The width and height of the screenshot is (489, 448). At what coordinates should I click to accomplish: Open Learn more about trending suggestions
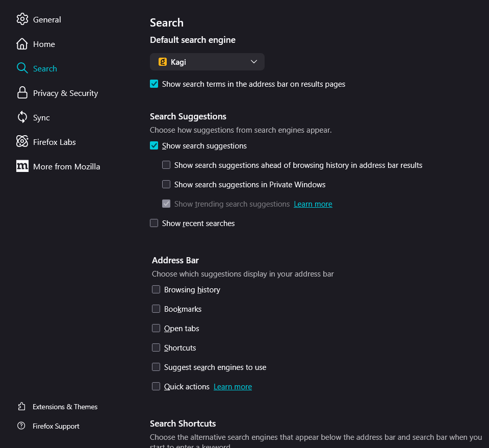coord(313,204)
